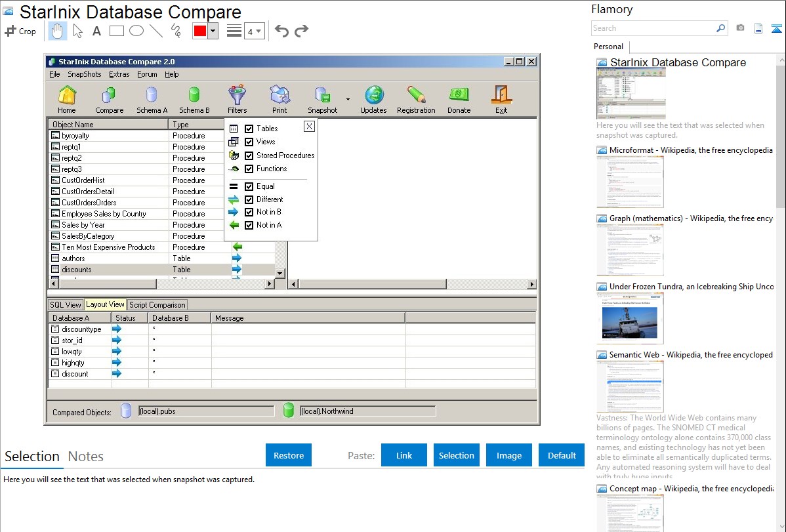Select the CustOrderHist procedure row
786x532 pixels.
136,180
